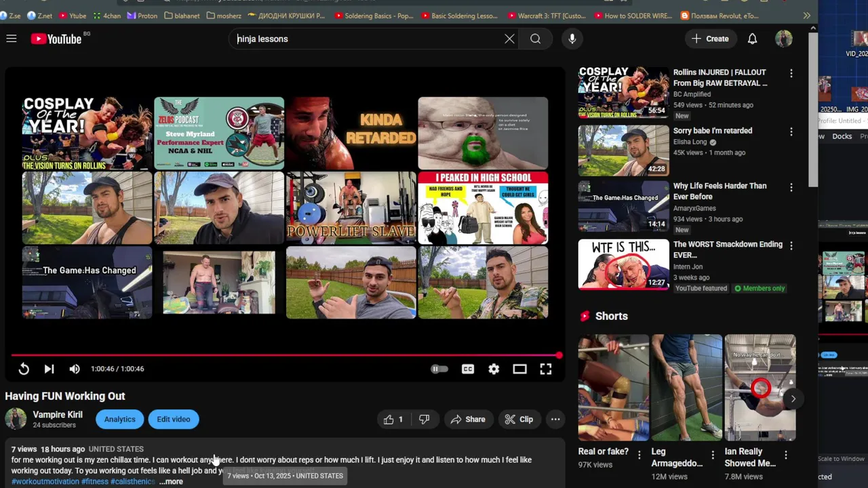Screen dimensions: 868x488
Task: Start voice search with microphone icon
Action: (x=572, y=39)
